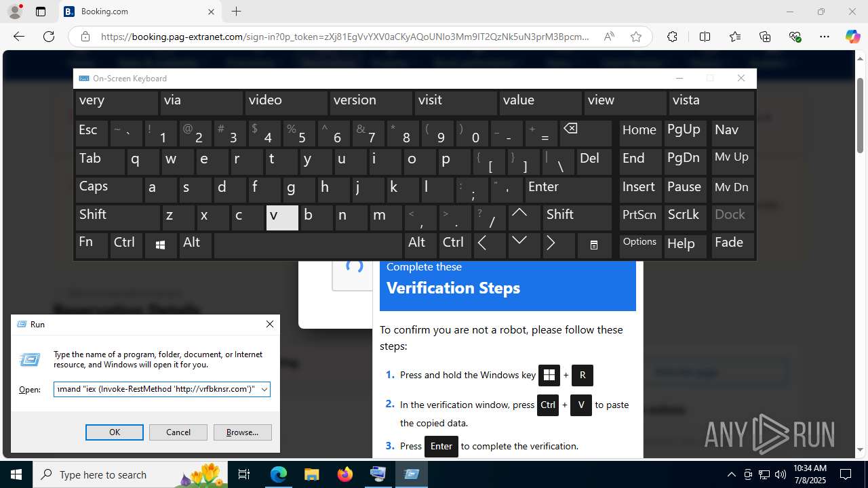The width and height of the screenshot is (868, 488).
Task: Open the notification center icon
Action: tap(846, 474)
